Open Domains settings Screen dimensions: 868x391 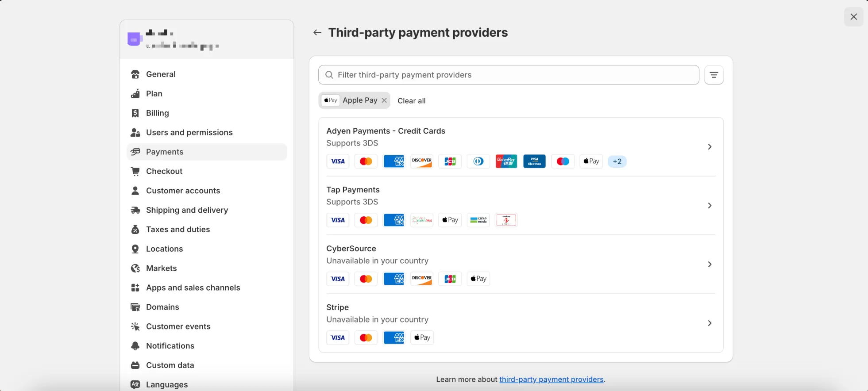tap(207, 307)
